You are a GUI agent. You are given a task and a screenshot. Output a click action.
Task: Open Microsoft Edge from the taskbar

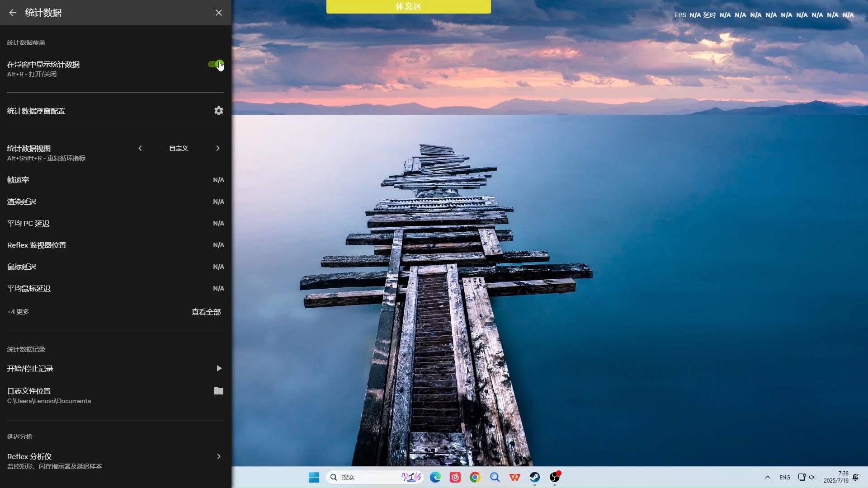pos(435,477)
